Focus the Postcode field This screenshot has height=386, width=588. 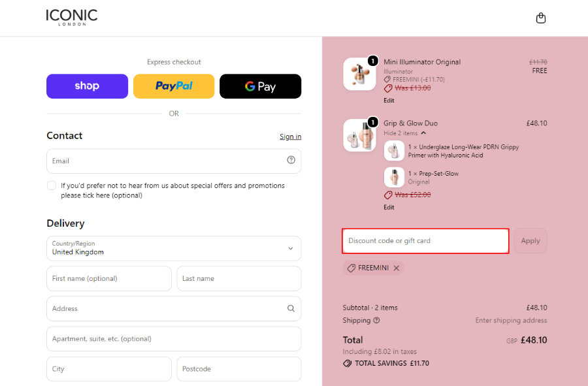[239, 369]
